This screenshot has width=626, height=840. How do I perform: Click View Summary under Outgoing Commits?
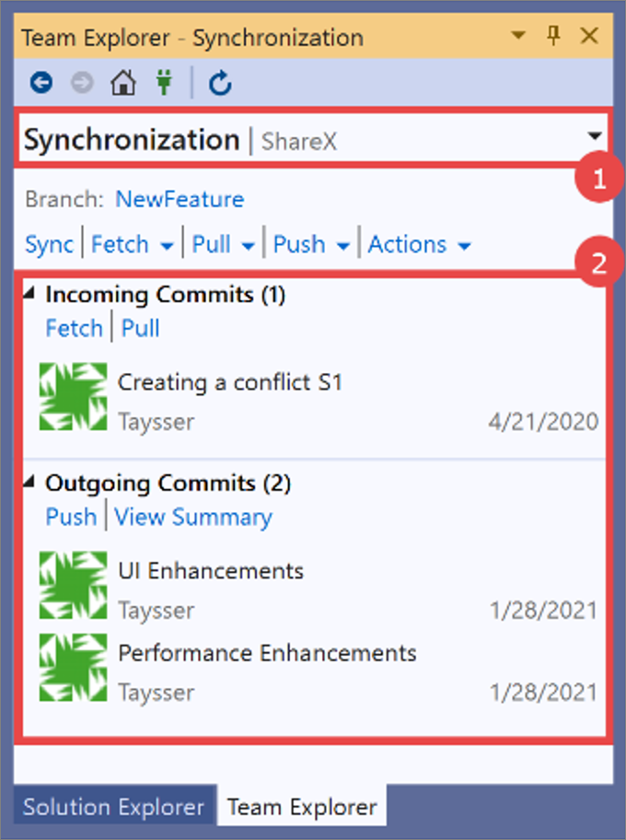pos(193,517)
